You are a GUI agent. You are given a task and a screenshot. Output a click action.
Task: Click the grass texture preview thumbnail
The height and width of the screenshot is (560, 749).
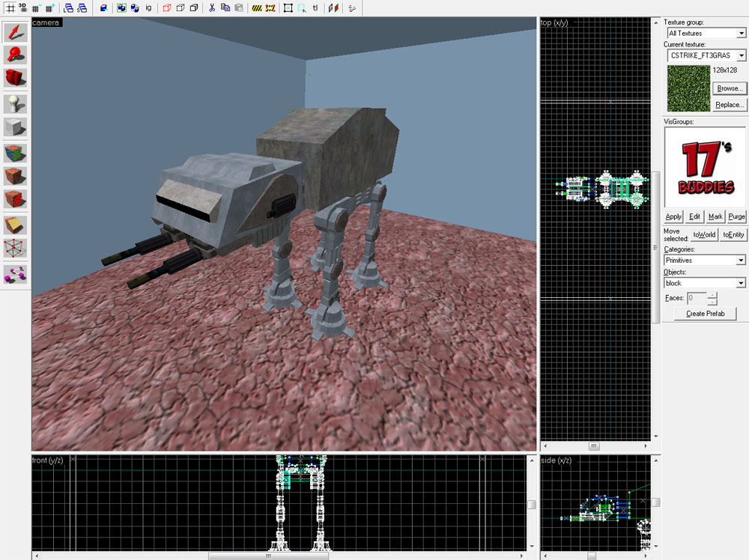click(688, 89)
